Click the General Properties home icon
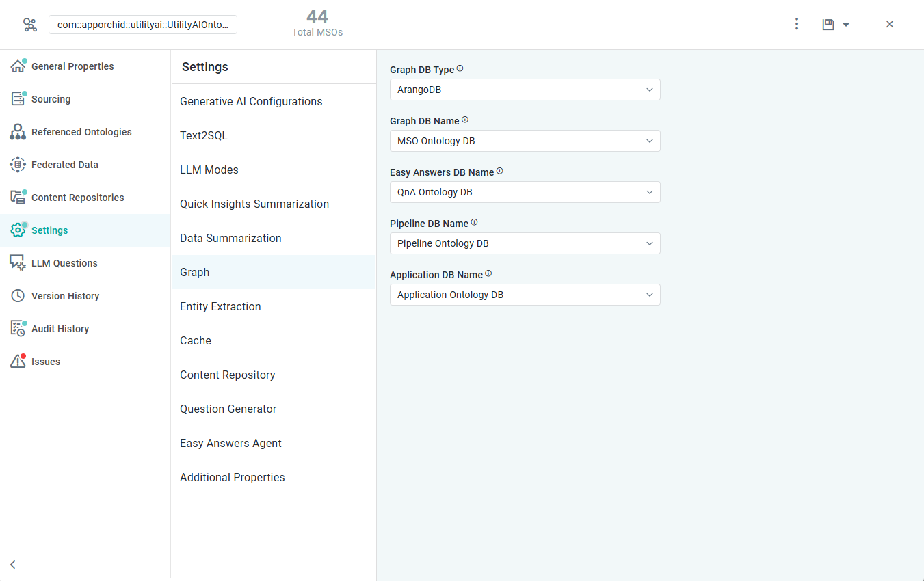This screenshot has height=581, width=924. pos(18,66)
